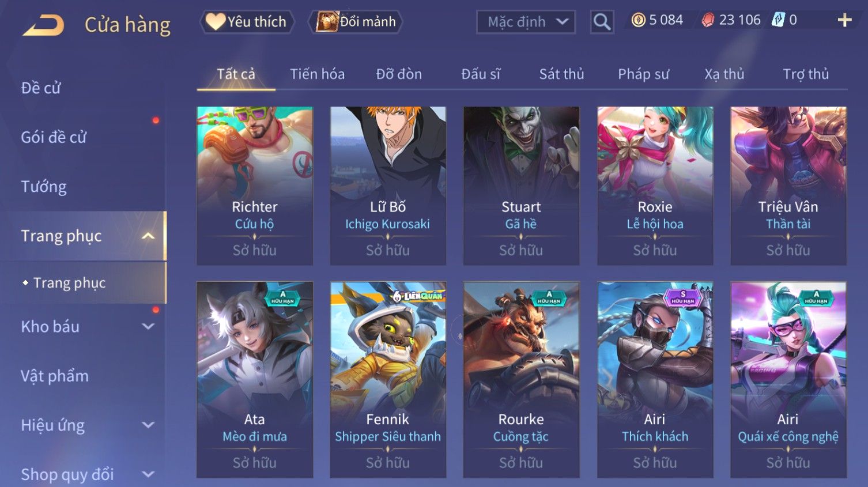
Task: Open Tướng in the sidebar
Action: click(44, 187)
